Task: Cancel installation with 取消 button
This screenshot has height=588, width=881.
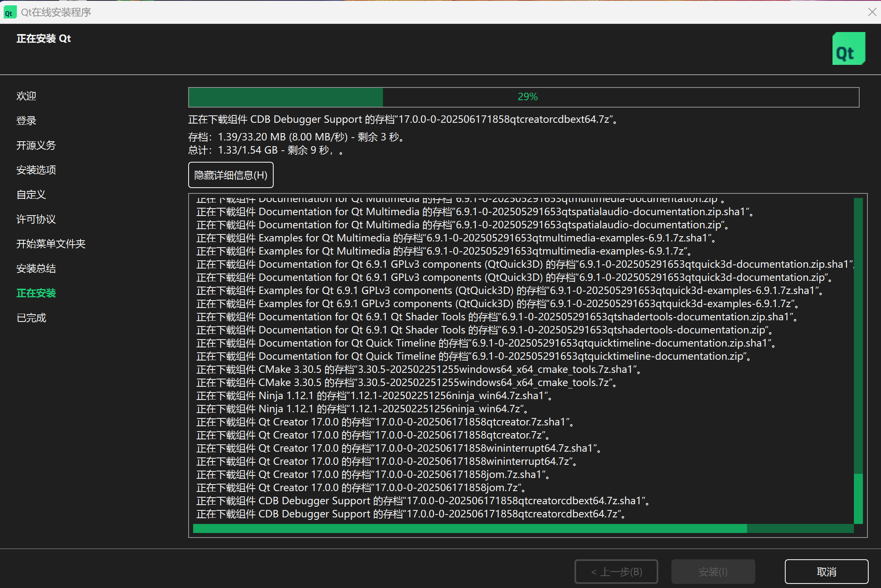Action: (x=826, y=571)
